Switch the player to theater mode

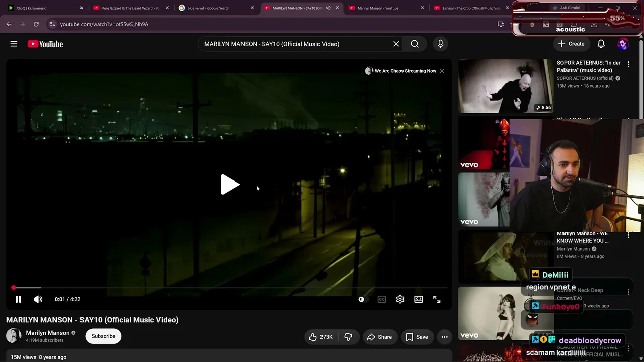(419, 299)
